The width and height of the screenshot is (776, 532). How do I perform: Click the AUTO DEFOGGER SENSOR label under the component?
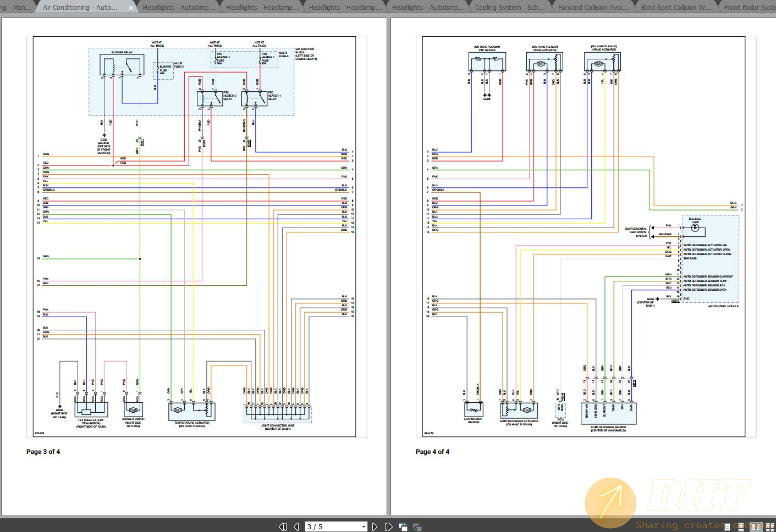(608, 427)
